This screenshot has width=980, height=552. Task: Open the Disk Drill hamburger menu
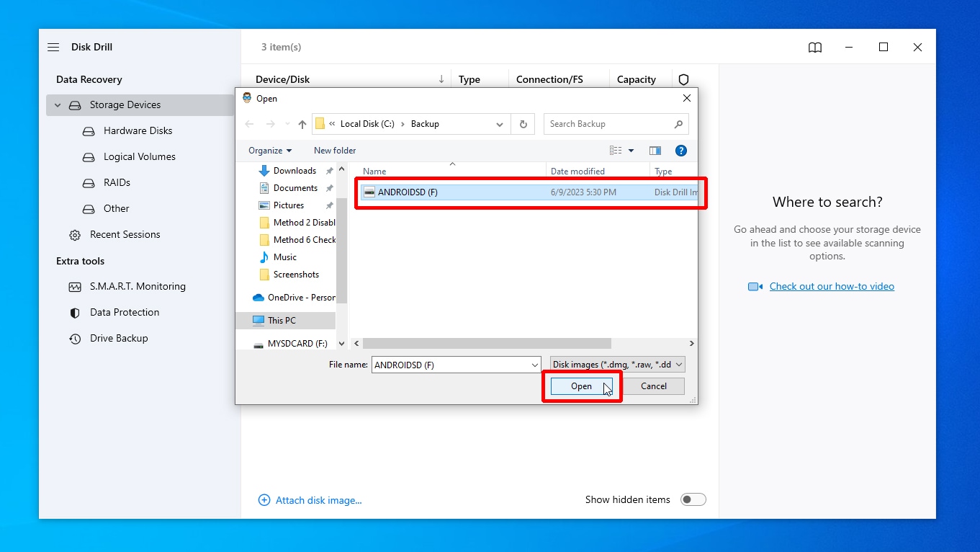click(53, 47)
